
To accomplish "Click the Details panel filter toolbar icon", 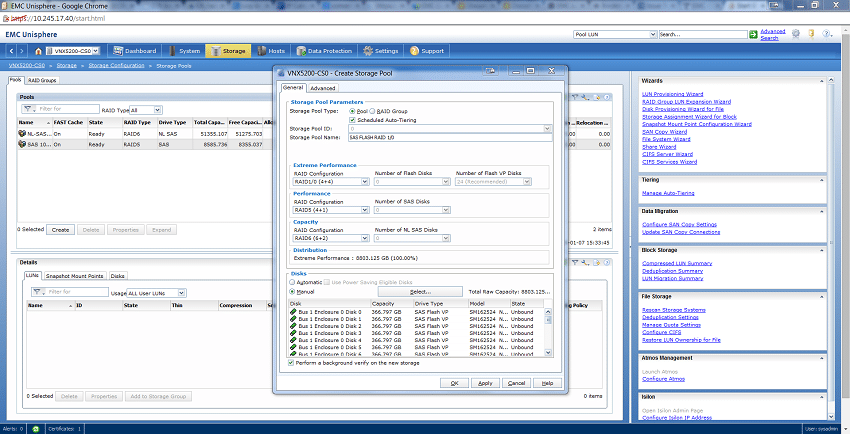I will coord(575,262).
